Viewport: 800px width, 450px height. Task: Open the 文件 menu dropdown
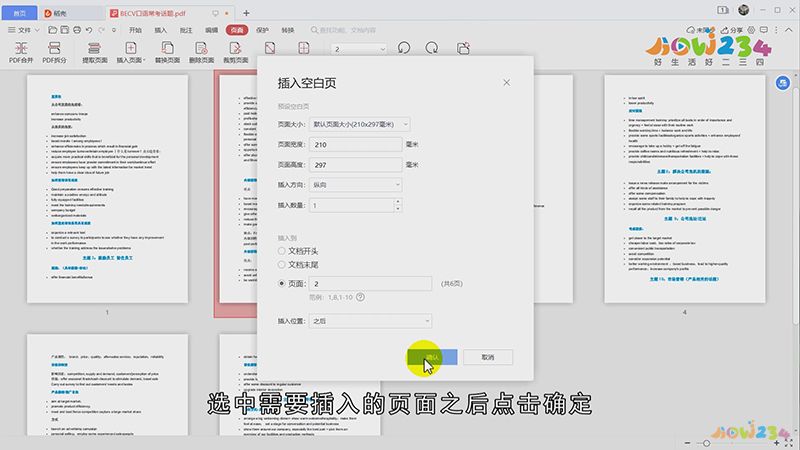point(23,30)
